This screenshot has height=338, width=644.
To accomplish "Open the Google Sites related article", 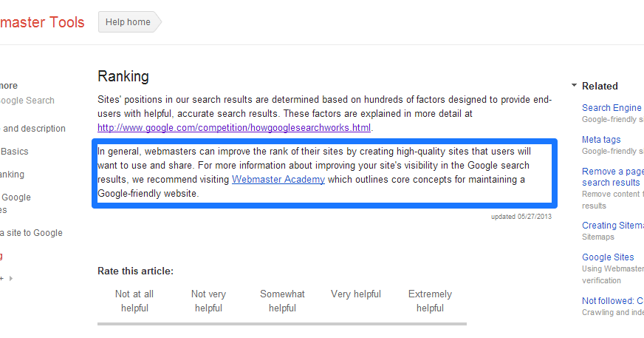I will [x=608, y=257].
